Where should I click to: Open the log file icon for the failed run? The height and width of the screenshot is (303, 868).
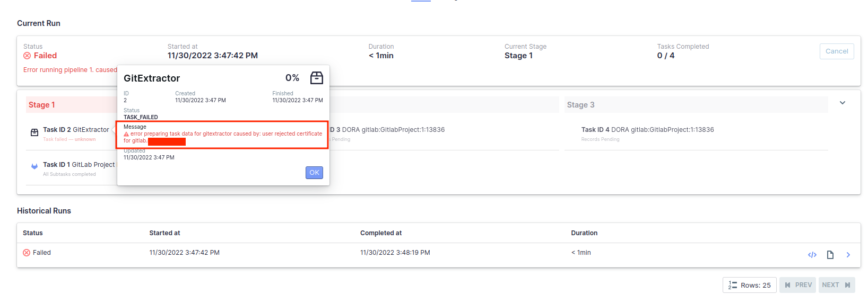(830, 255)
